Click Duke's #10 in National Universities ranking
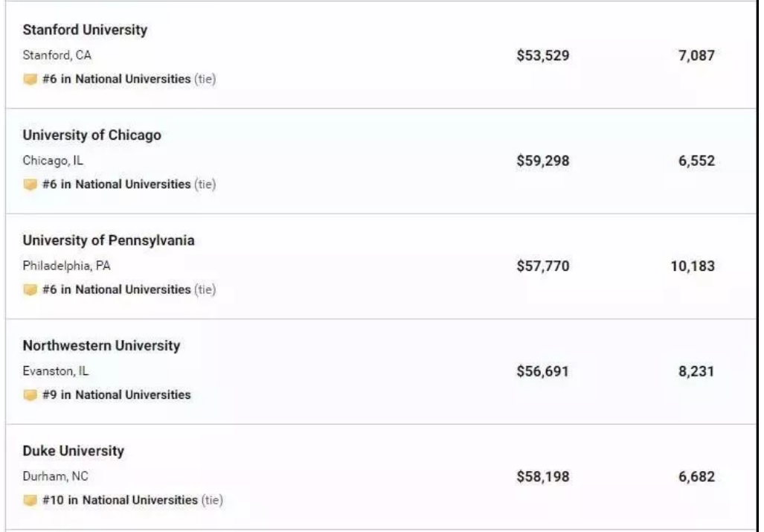Viewport: 764px width, 532px height. click(x=121, y=500)
